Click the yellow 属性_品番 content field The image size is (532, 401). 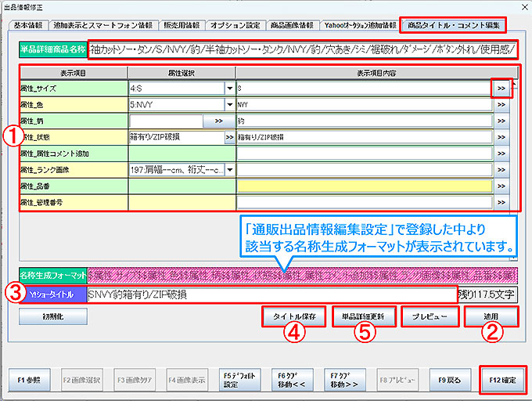click(365, 186)
